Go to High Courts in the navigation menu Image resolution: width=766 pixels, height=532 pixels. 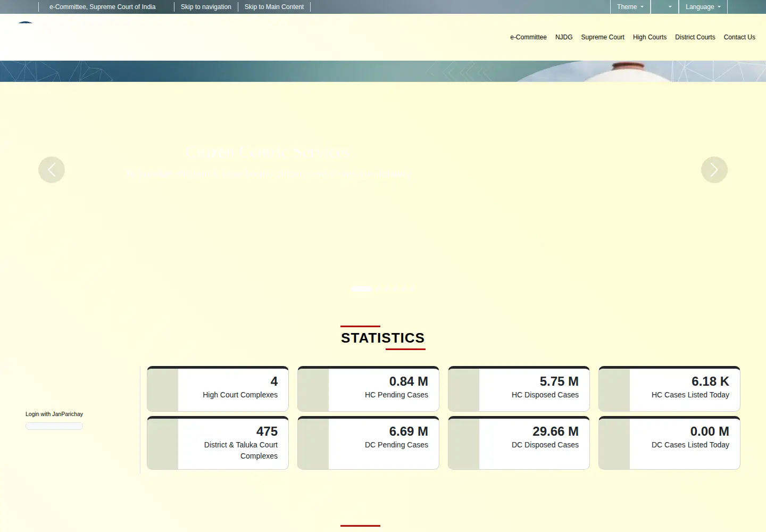click(650, 37)
